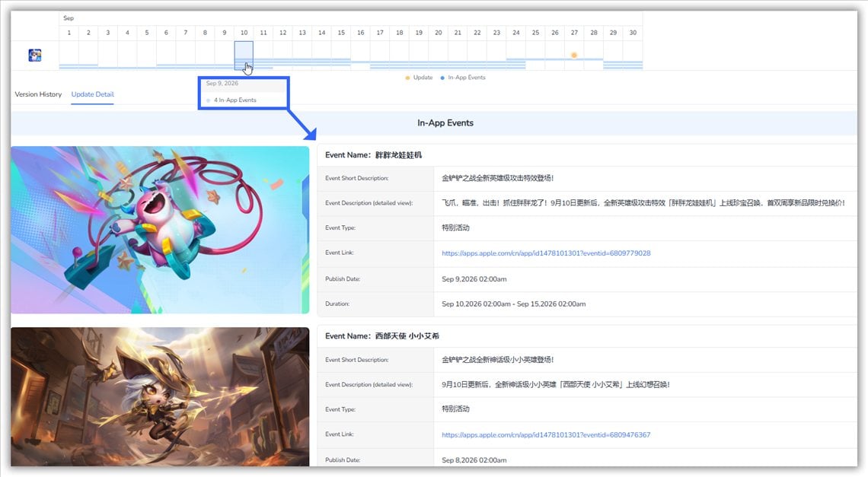
Task: Click the highlighted Sep 10 timeline cell
Action: click(244, 56)
